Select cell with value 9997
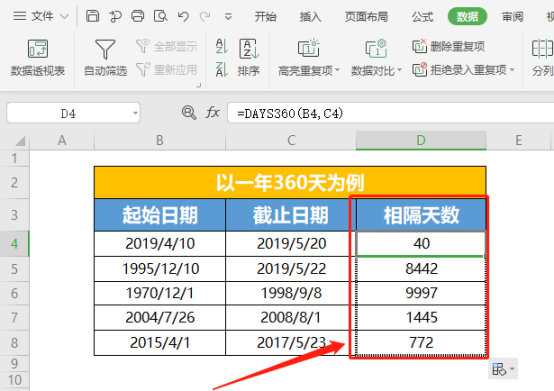Image resolution: width=554 pixels, height=391 pixels. 421,293
